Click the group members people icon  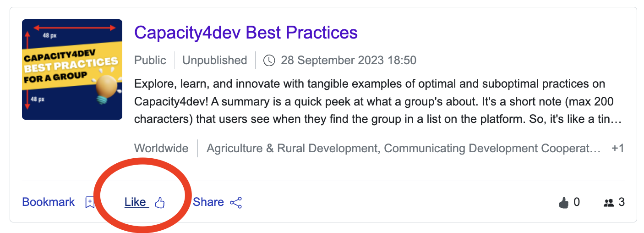tap(608, 202)
